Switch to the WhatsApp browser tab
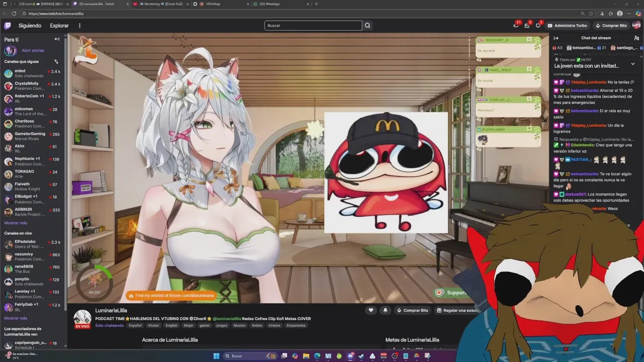 (x=281, y=4)
